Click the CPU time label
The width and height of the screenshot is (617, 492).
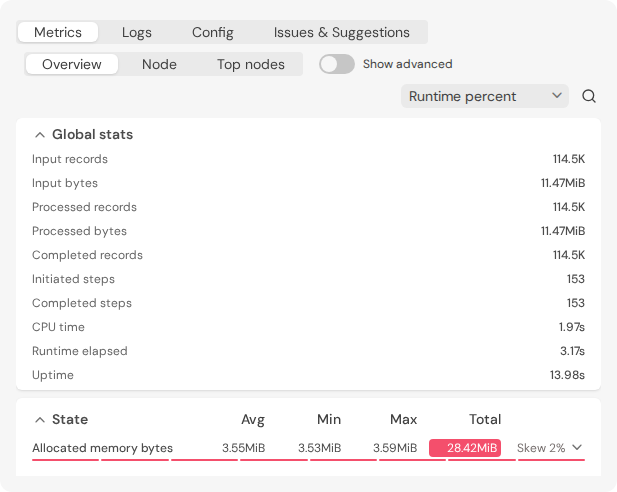click(x=58, y=327)
